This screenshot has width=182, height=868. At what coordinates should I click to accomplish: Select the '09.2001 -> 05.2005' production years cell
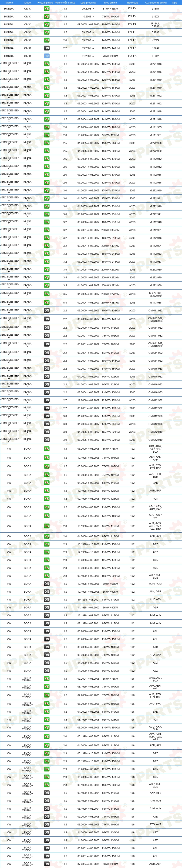click(x=88, y=679)
